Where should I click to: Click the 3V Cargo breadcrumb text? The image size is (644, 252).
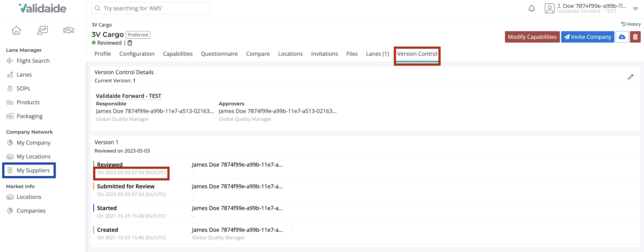coord(101,25)
